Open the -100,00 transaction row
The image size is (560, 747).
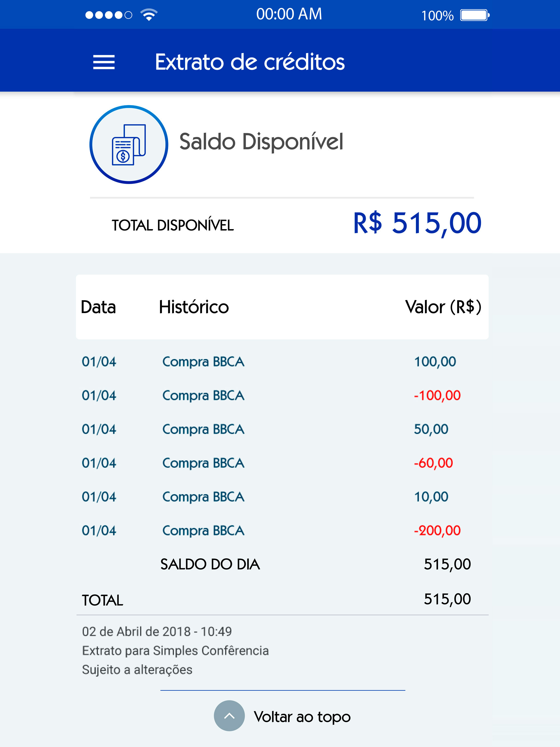point(282,395)
